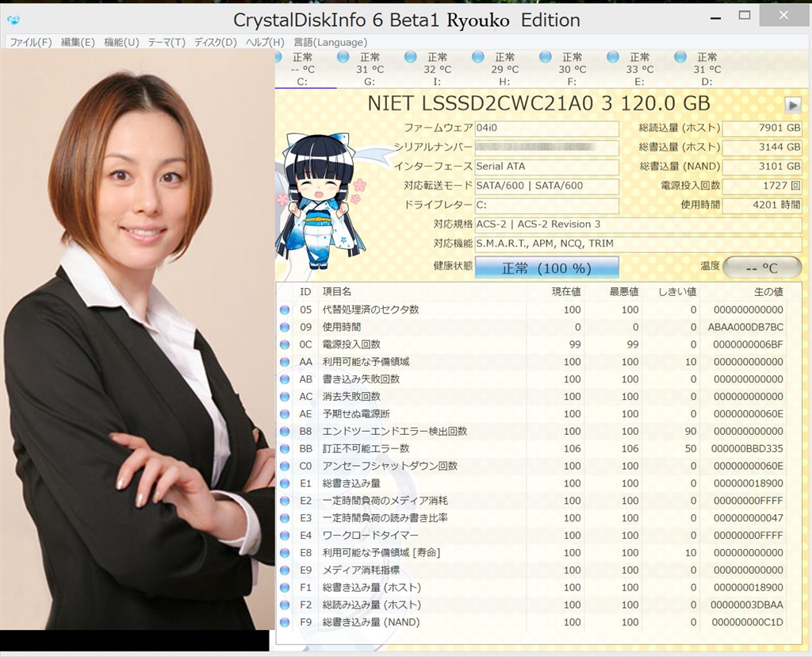Viewport: 812px width, 657px height.
Task: Select the H: drive at 29 °C
Action: pos(504,69)
